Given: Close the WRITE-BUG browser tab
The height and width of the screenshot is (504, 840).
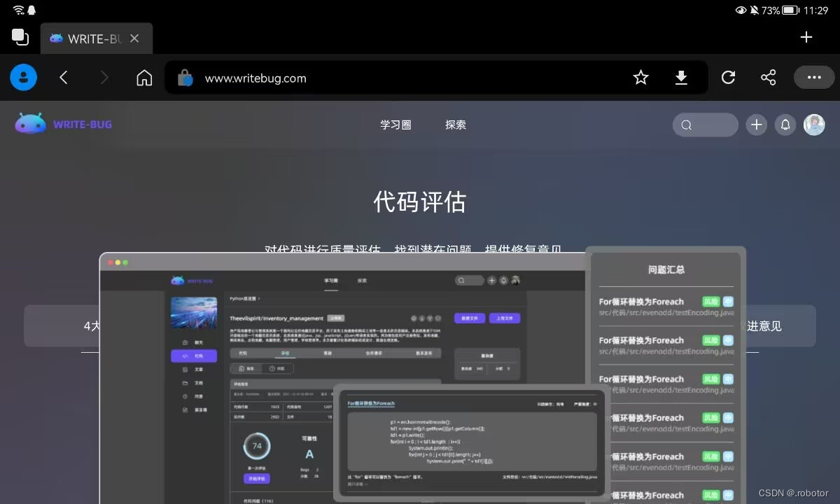Looking at the screenshot, I should pos(134,38).
